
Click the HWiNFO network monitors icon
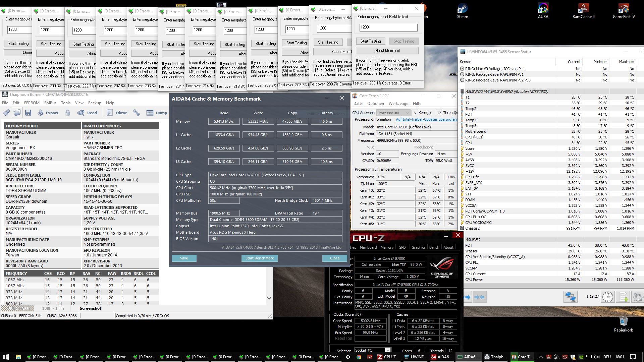point(570,297)
